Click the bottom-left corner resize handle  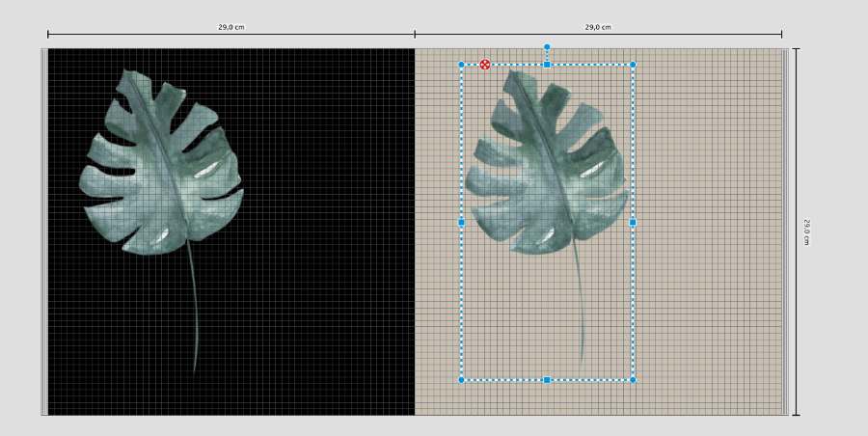click(x=461, y=380)
